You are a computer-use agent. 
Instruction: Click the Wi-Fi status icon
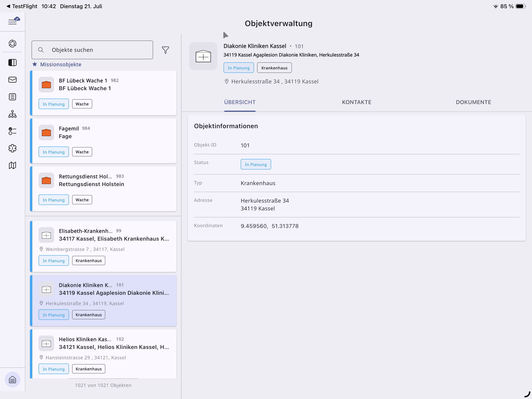click(495, 6)
